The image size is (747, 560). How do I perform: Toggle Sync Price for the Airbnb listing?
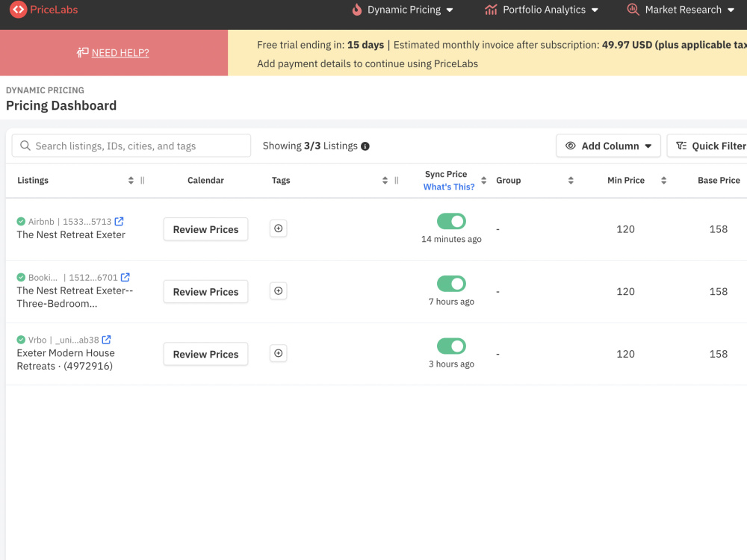click(x=451, y=222)
